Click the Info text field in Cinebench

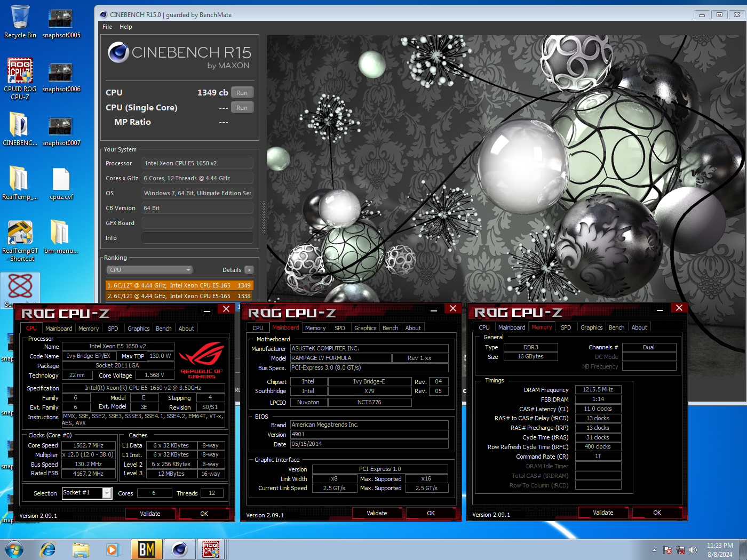tap(197, 238)
